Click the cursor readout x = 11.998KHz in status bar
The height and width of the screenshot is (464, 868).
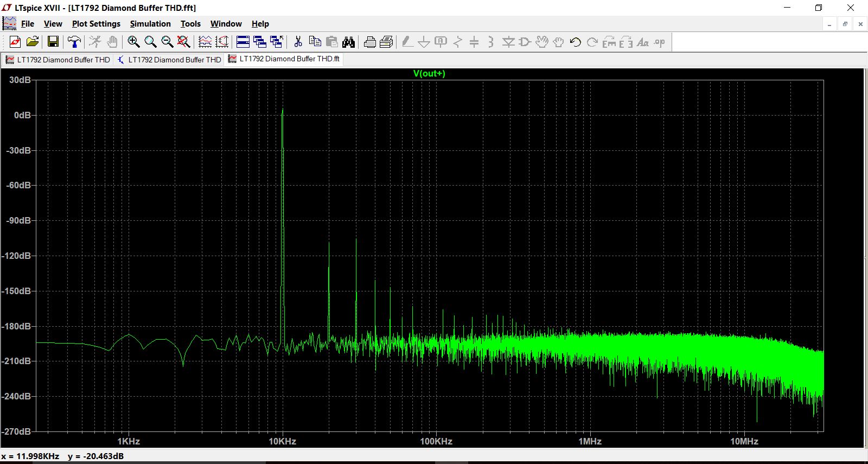[x=30, y=456]
